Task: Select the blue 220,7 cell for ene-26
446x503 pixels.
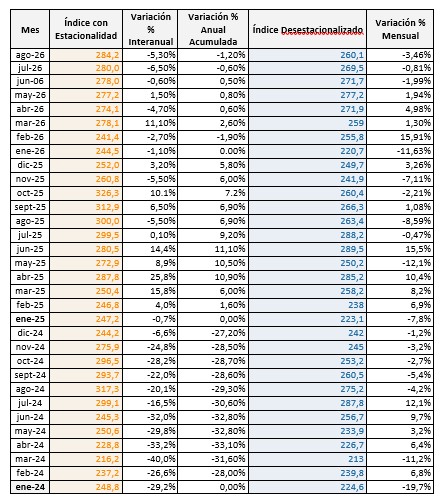Action: [307, 151]
